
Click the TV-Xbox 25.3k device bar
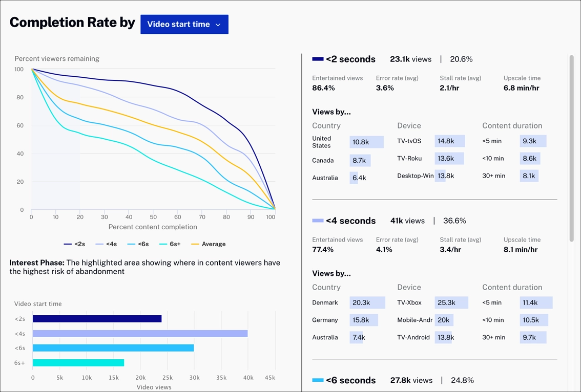point(451,303)
